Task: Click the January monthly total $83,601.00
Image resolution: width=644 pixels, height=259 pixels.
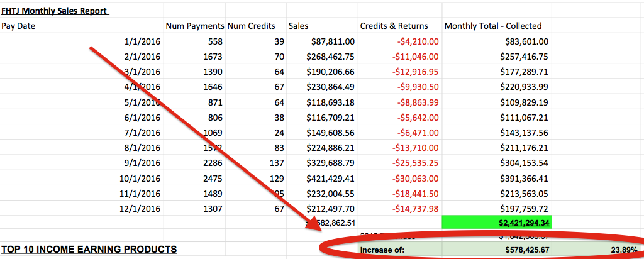Action: (526, 41)
